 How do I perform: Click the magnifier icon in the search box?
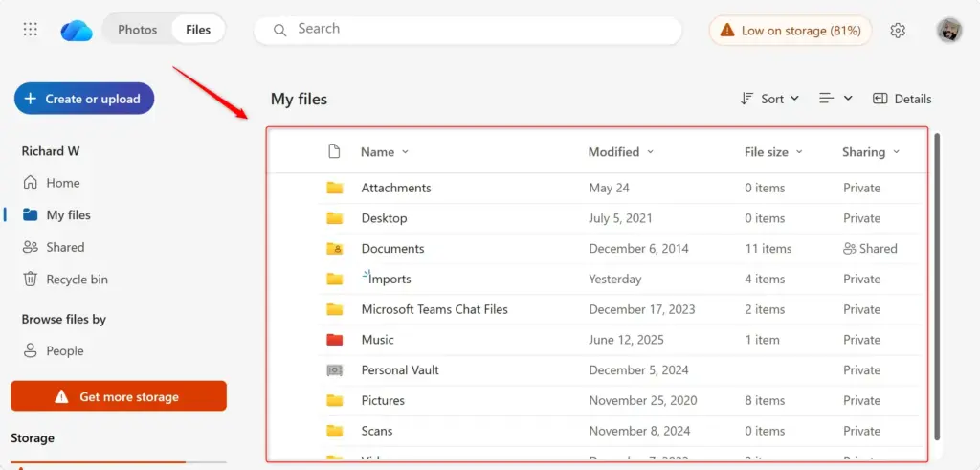(x=280, y=30)
